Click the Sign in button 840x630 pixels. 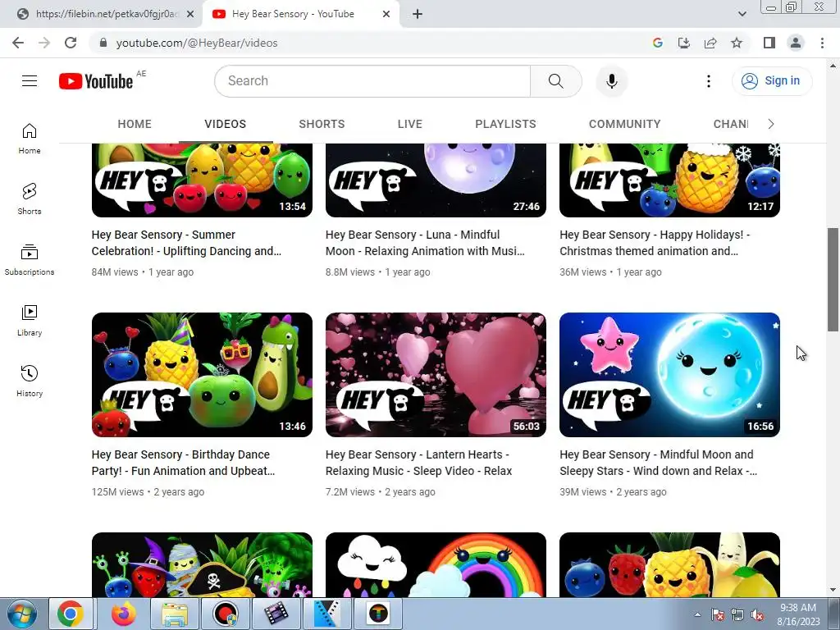click(772, 81)
